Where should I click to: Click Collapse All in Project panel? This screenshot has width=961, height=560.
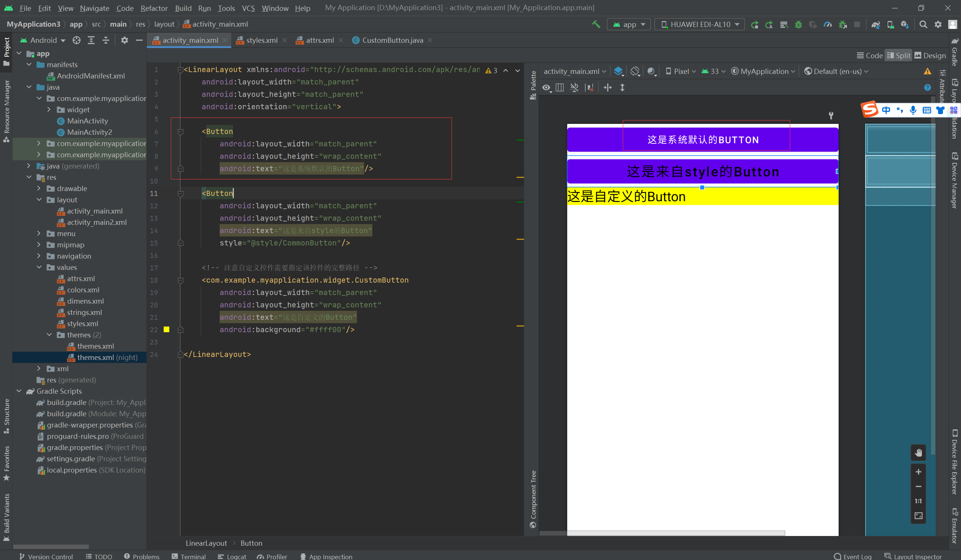106,41
